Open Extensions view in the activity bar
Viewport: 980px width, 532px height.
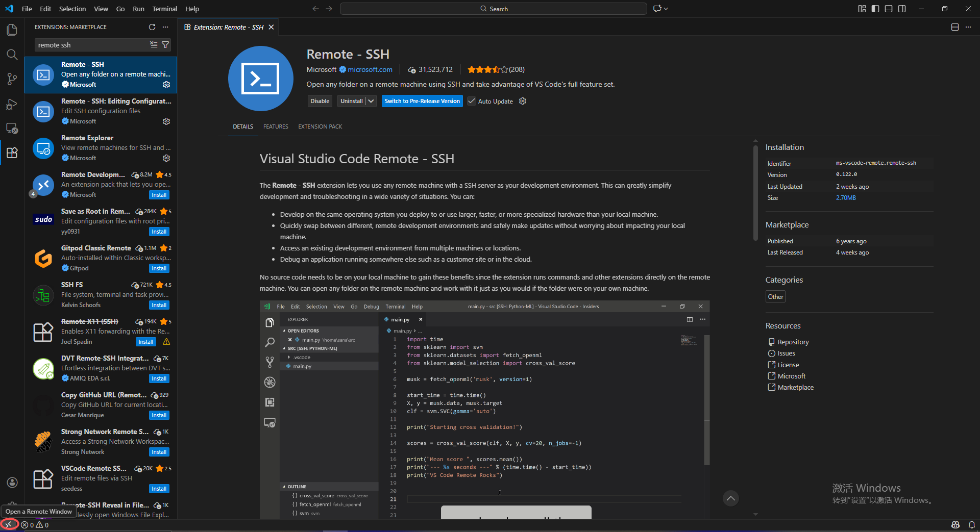pos(12,153)
